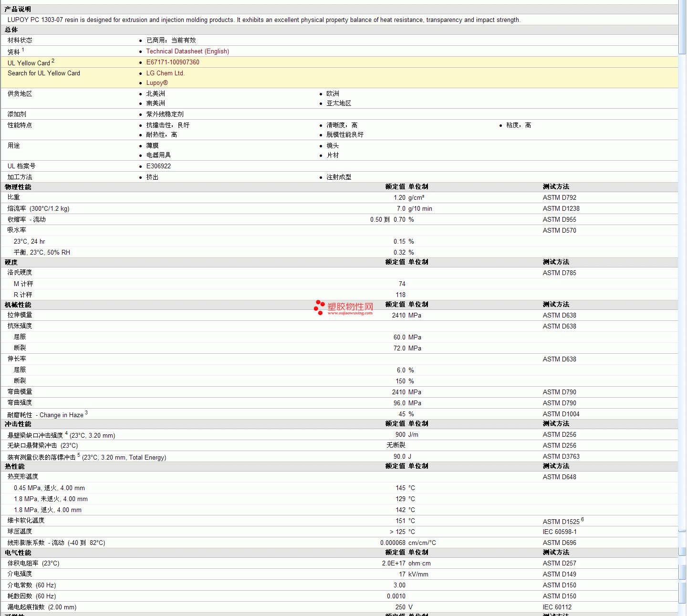Click the 7.0 g/10 min melt flow value
This screenshot has height=616, width=687.
pos(414,208)
